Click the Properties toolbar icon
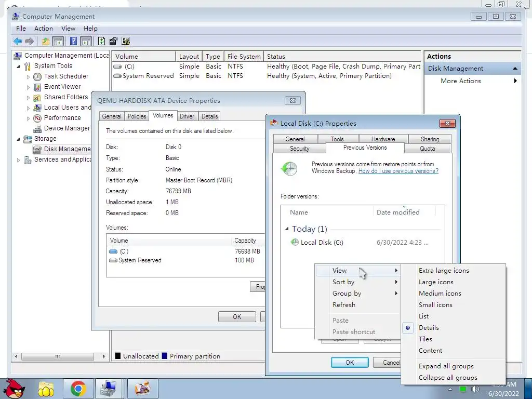Image resolution: width=532 pixels, height=399 pixels. (113, 42)
